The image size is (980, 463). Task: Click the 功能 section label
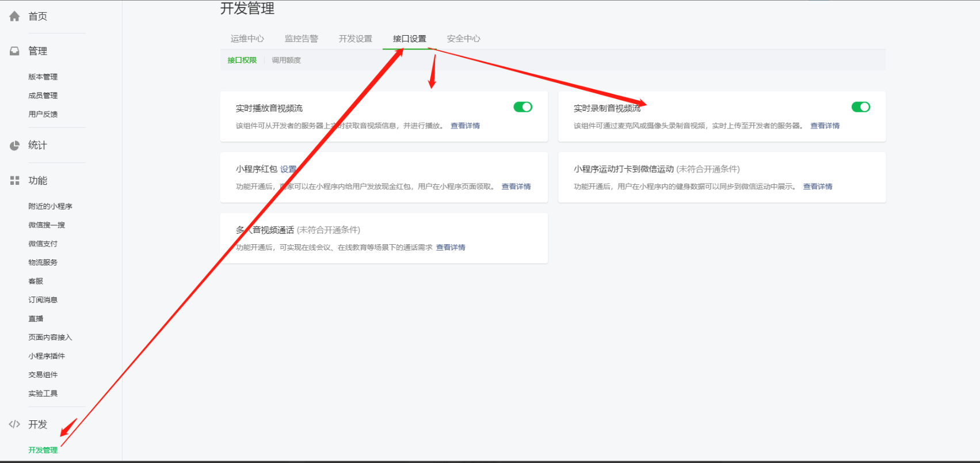(x=38, y=180)
